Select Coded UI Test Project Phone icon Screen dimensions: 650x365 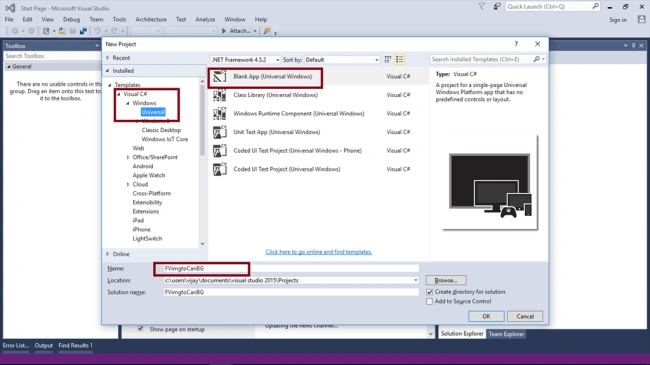220,151
